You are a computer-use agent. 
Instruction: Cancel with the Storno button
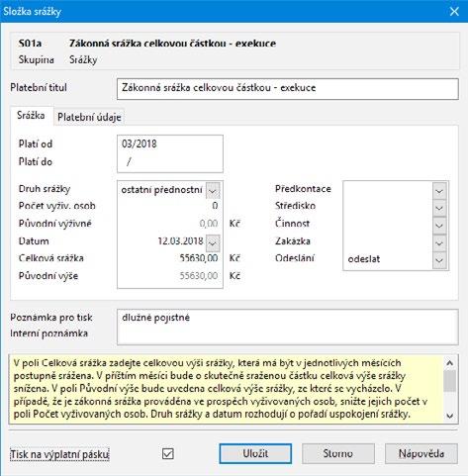[x=338, y=453]
